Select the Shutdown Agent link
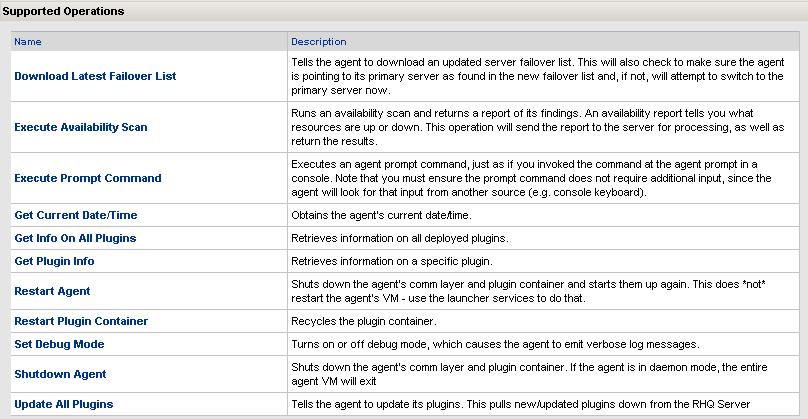808x419 pixels. 60,374
